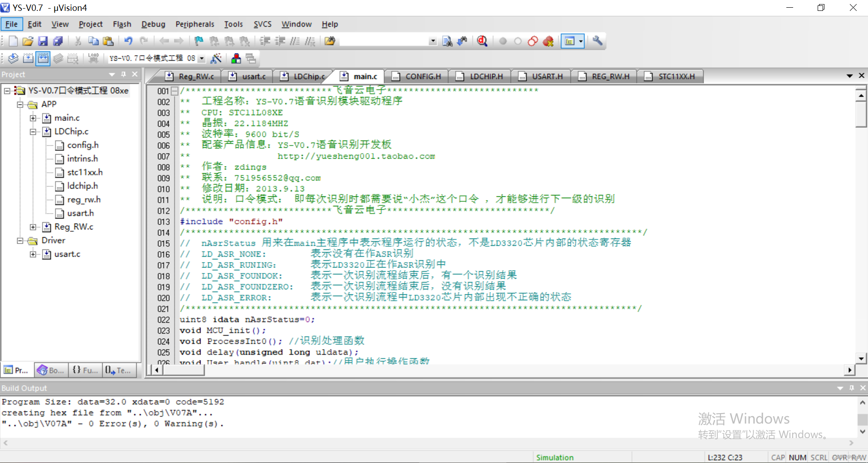Switch to the Functions panel tab
The width and height of the screenshot is (868, 463).
click(85, 370)
